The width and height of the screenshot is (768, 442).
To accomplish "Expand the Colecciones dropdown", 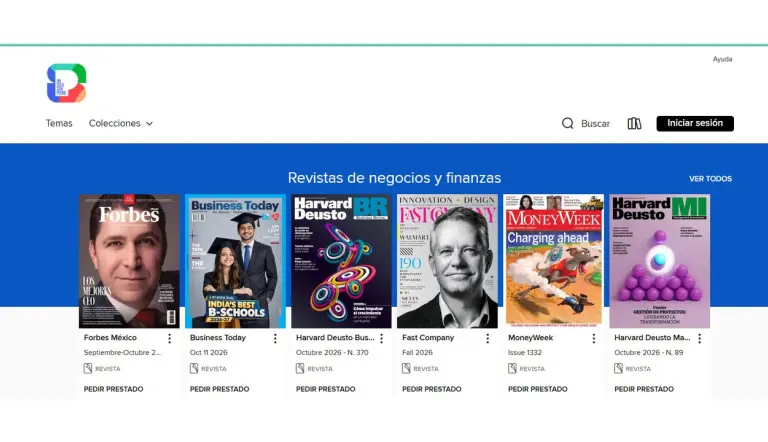I will click(x=120, y=123).
